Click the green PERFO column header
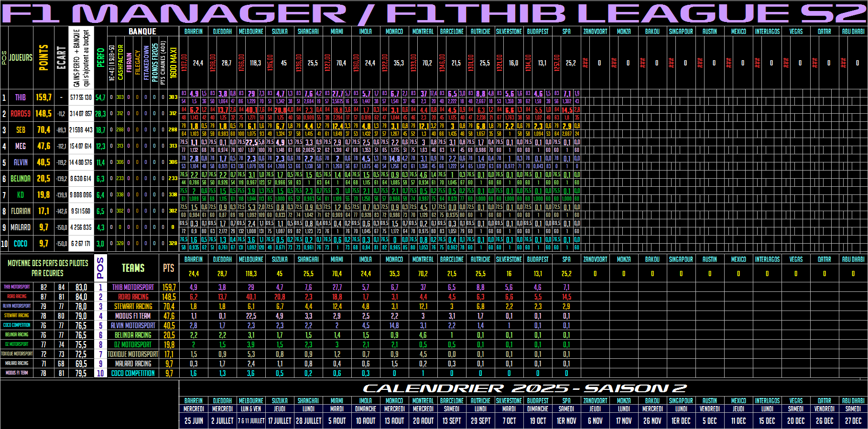The height and width of the screenshot is (429, 868). coord(100,57)
